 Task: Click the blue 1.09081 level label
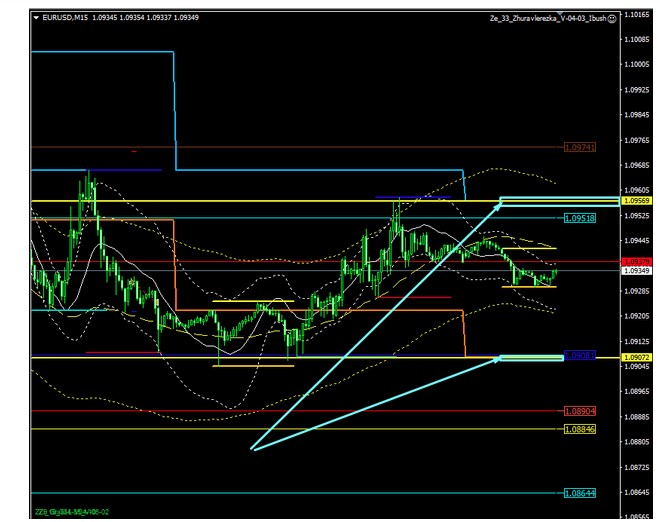[580, 355]
